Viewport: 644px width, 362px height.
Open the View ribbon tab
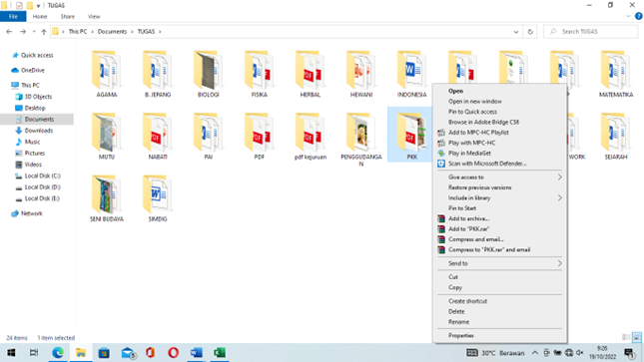tap(94, 16)
